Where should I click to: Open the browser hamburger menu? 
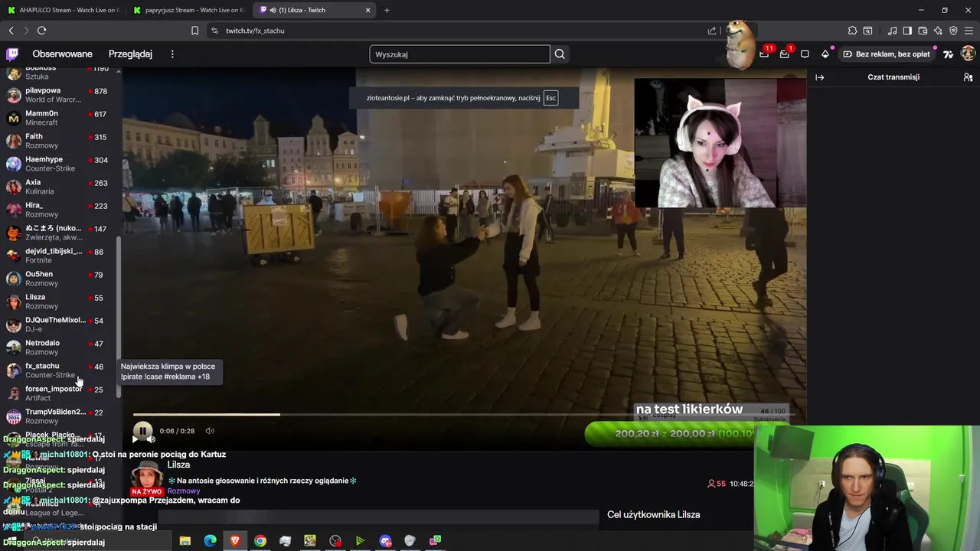(x=969, y=31)
